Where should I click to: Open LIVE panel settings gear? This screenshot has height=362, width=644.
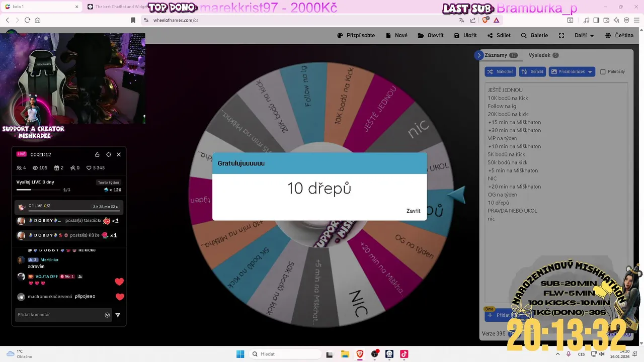tap(109, 154)
